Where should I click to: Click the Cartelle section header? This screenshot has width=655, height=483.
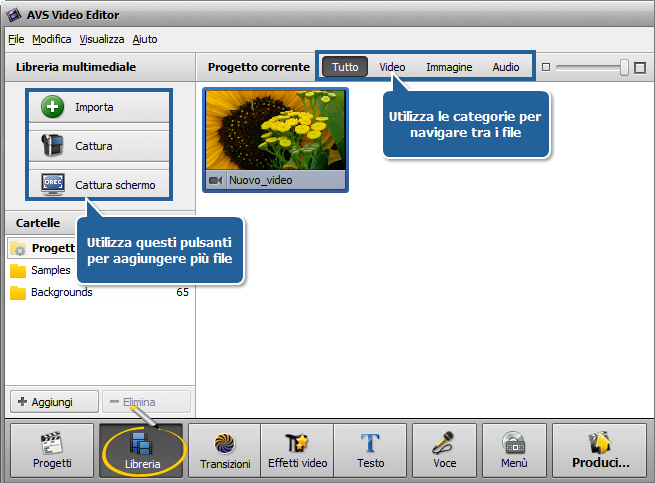[38, 223]
